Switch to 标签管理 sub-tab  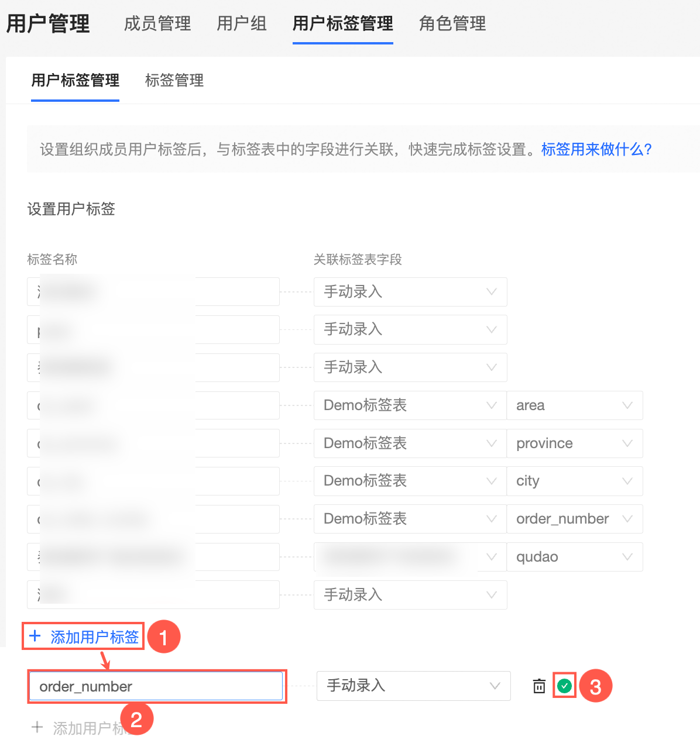174,80
